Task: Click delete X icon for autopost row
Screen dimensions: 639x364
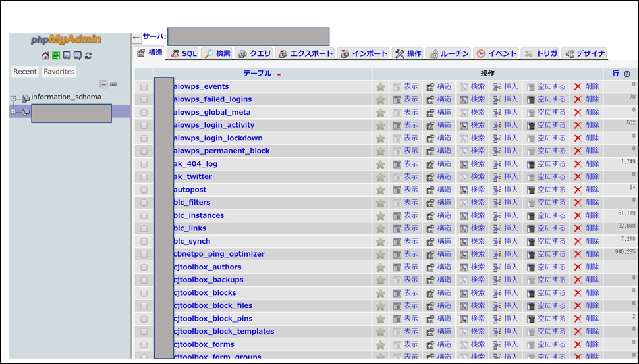Action: coord(578,190)
